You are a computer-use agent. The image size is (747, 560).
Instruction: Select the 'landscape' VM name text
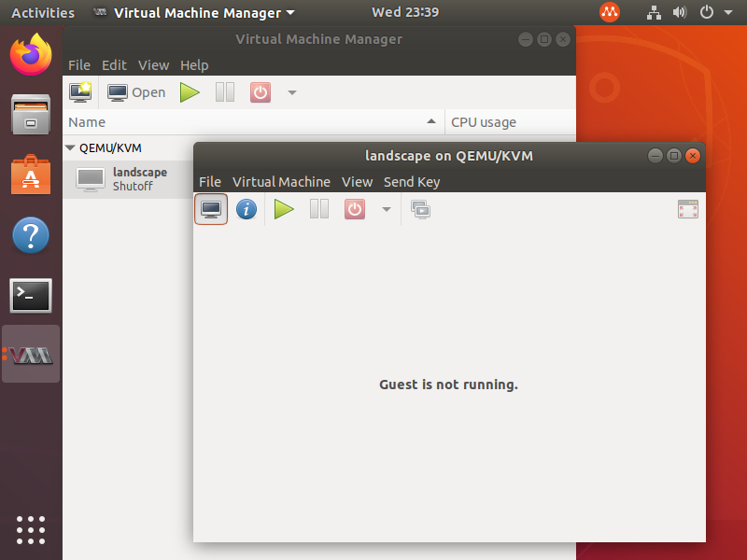[x=140, y=172]
